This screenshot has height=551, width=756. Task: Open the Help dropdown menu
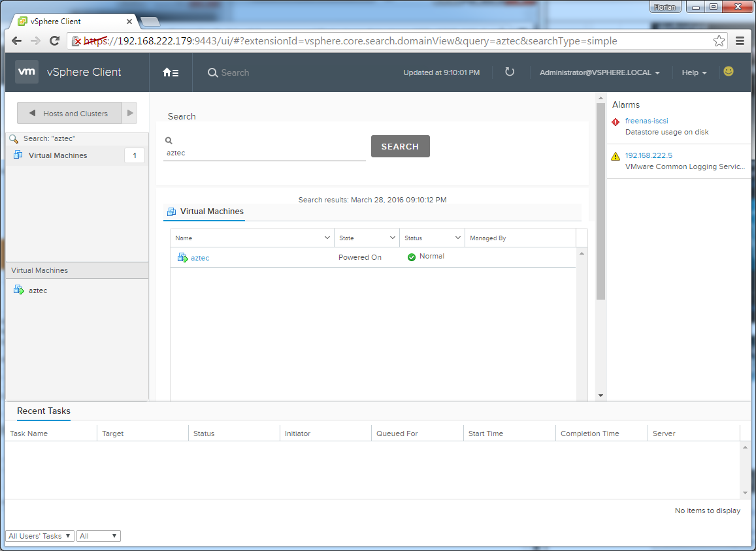coord(695,72)
